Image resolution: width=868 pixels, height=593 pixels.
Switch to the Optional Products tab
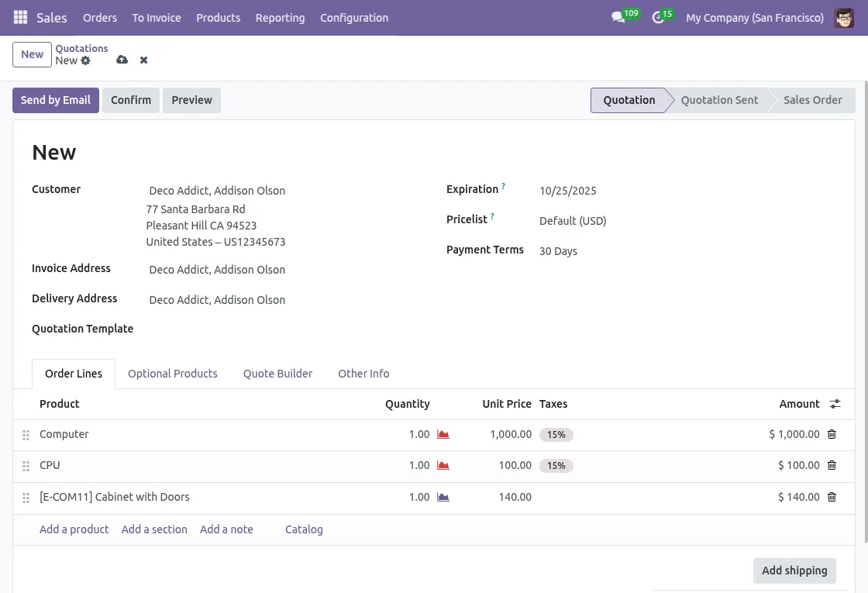point(172,374)
